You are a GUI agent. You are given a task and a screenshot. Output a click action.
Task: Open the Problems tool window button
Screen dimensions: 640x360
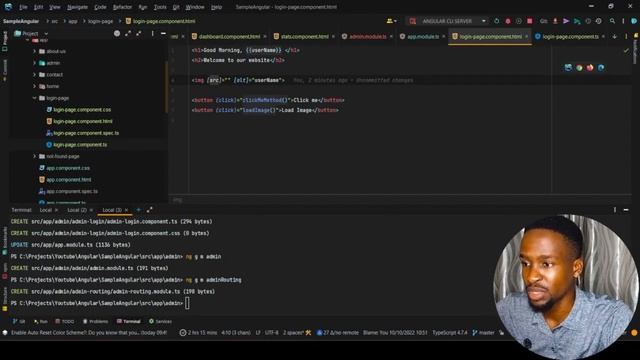click(x=95, y=322)
